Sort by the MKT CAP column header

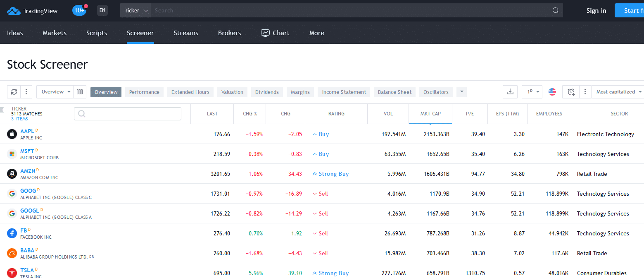430,114
